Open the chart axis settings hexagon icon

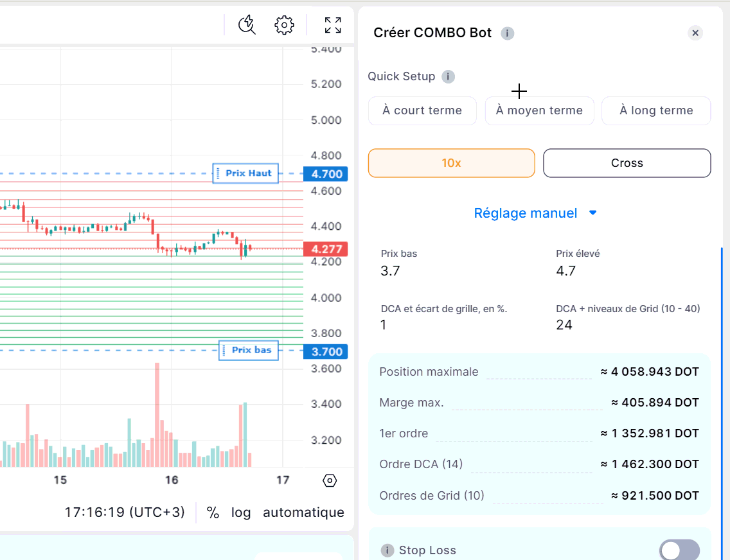[330, 480]
